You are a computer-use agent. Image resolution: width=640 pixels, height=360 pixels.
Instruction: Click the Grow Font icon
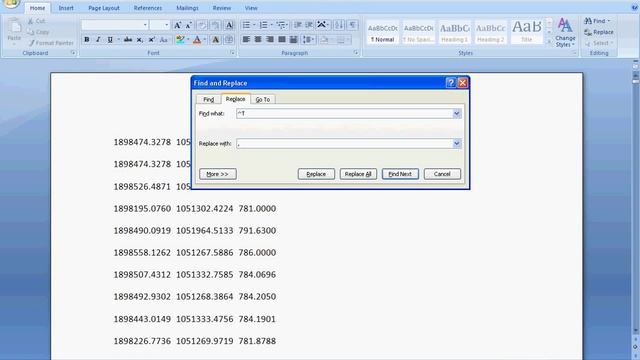[178, 25]
